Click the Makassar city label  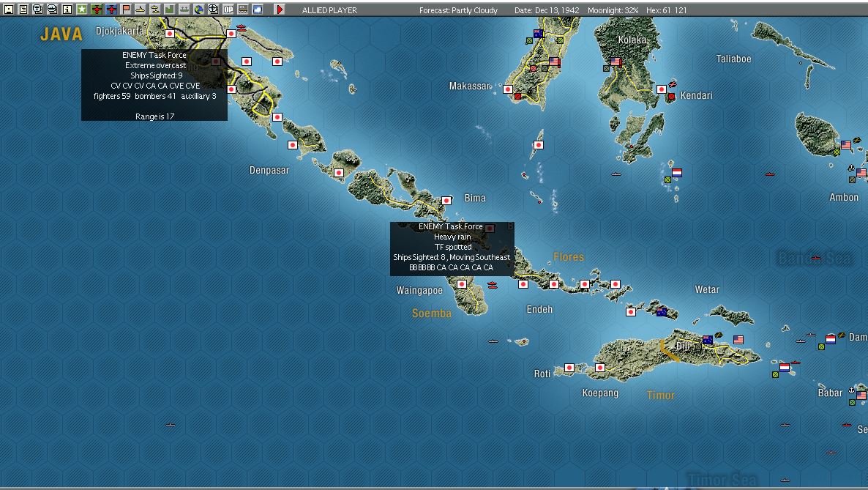point(470,86)
